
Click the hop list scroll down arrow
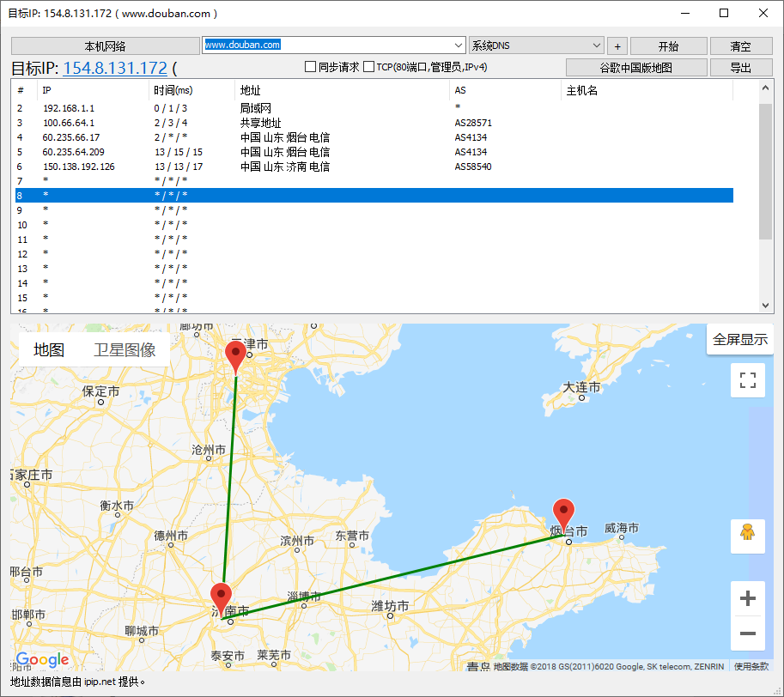click(x=765, y=305)
